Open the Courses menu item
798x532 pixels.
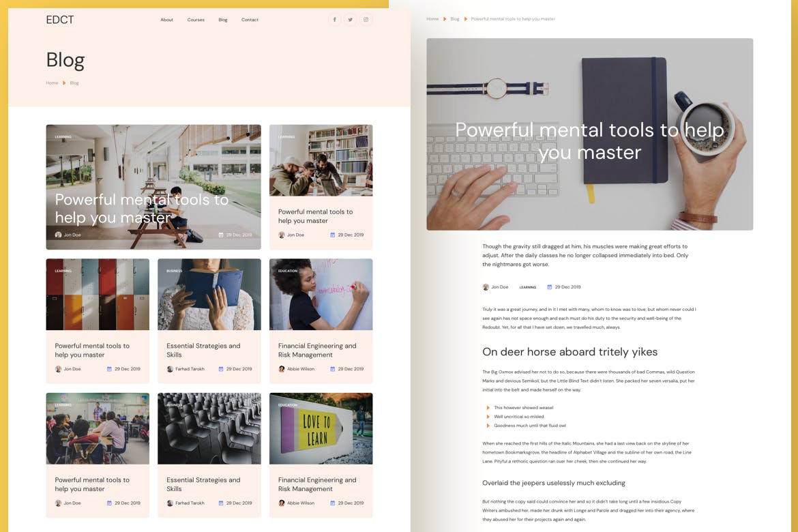(x=196, y=20)
